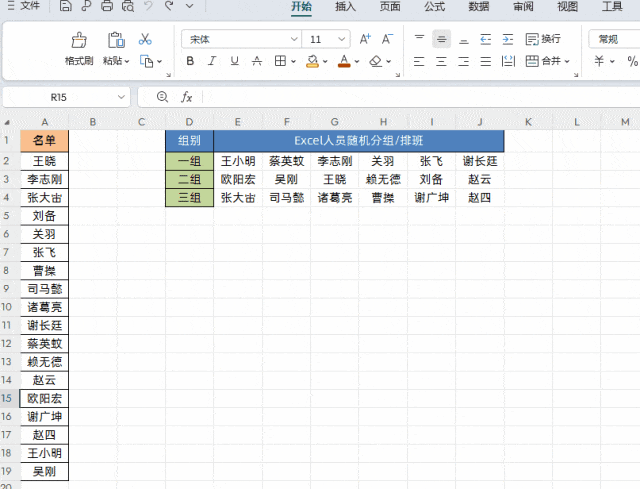
Task: Open the Copy dropdown arrow
Action: (160, 62)
